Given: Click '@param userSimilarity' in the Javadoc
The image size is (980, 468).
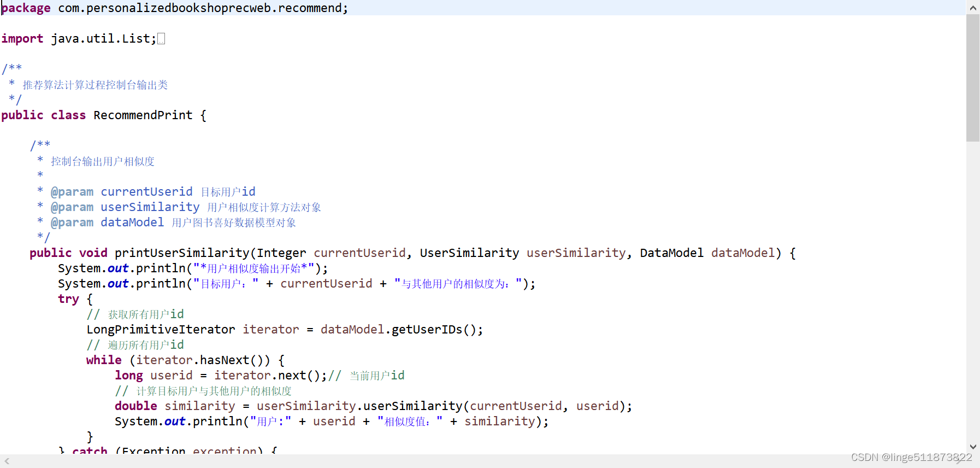Looking at the screenshot, I should point(125,207).
